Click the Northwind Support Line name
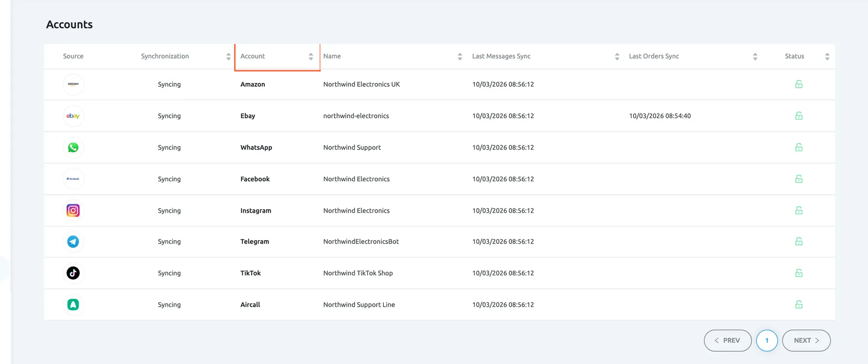 (x=359, y=305)
